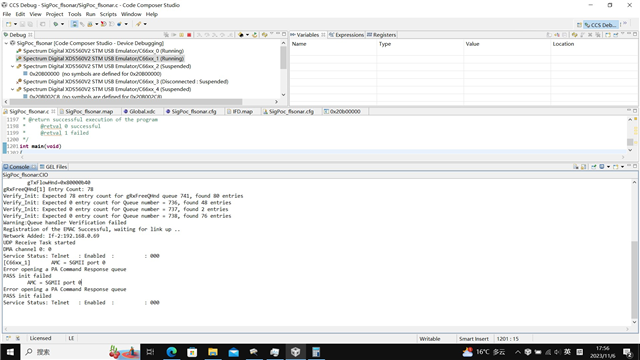The height and width of the screenshot is (360, 640).
Task: Click the Pin Console icon
Action: click(x=593, y=167)
